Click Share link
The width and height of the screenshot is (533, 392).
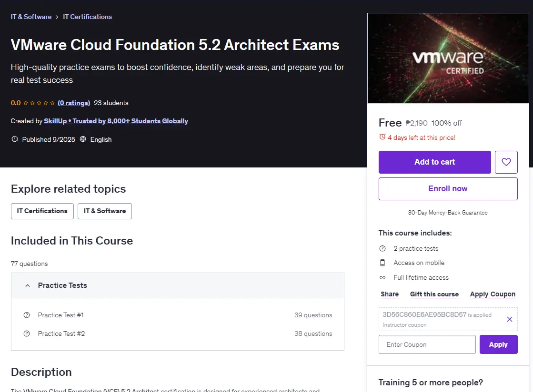[x=390, y=294]
